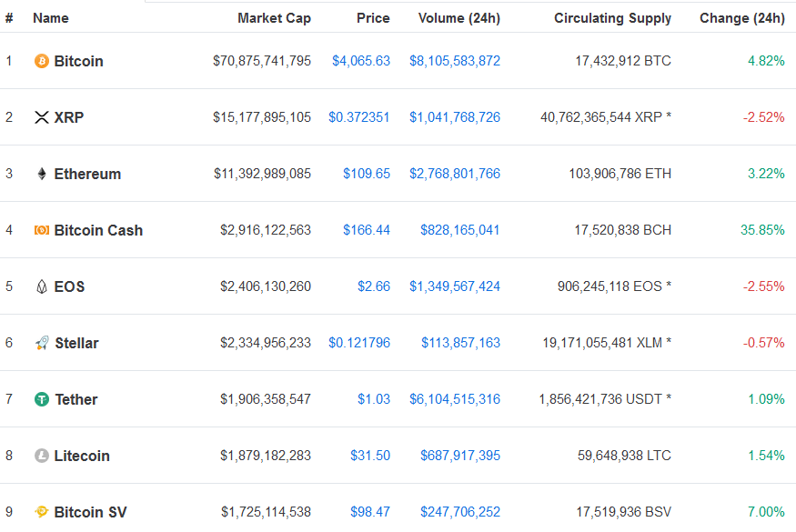Open the Litecoin name link
The image size is (796, 532).
82,456
